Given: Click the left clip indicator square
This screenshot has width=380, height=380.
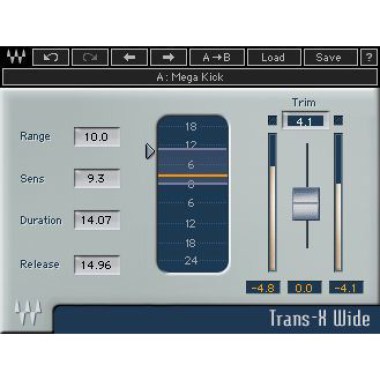Looking at the screenshot, I should click(x=272, y=120).
